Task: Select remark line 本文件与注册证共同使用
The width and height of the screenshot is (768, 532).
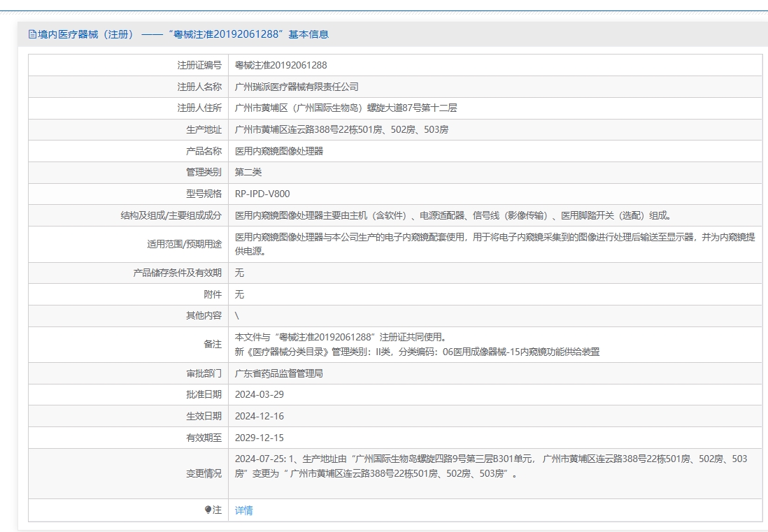Action: (x=341, y=337)
